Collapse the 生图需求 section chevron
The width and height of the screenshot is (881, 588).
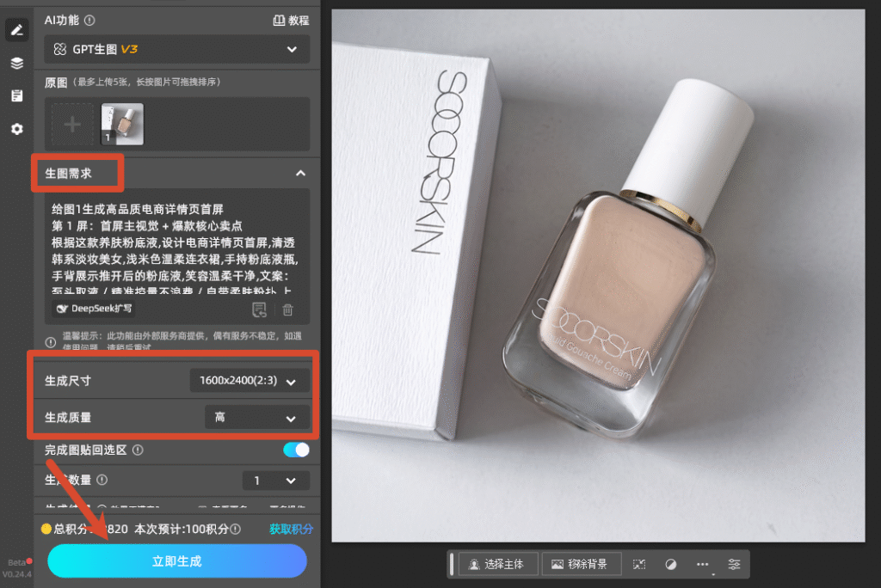point(300,174)
